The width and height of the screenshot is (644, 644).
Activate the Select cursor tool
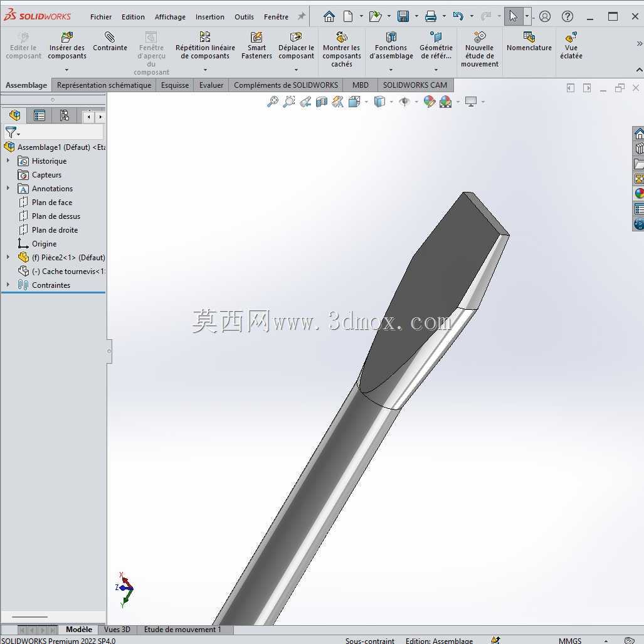tap(514, 16)
